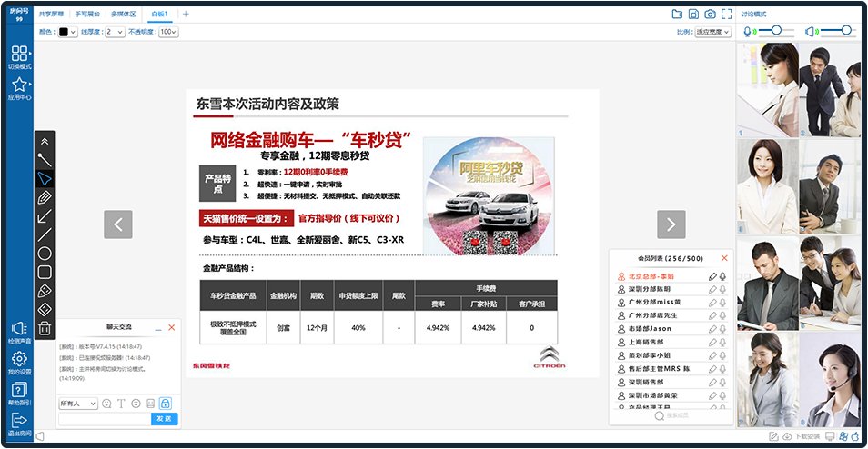
Task: Open the 不透明度 opacity dropdown
Action: (168, 32)
